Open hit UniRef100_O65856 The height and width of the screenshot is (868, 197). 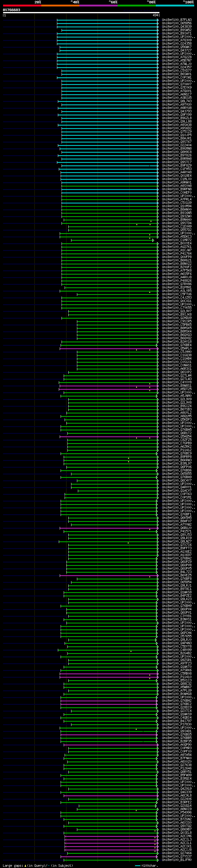tap(176, 23)
